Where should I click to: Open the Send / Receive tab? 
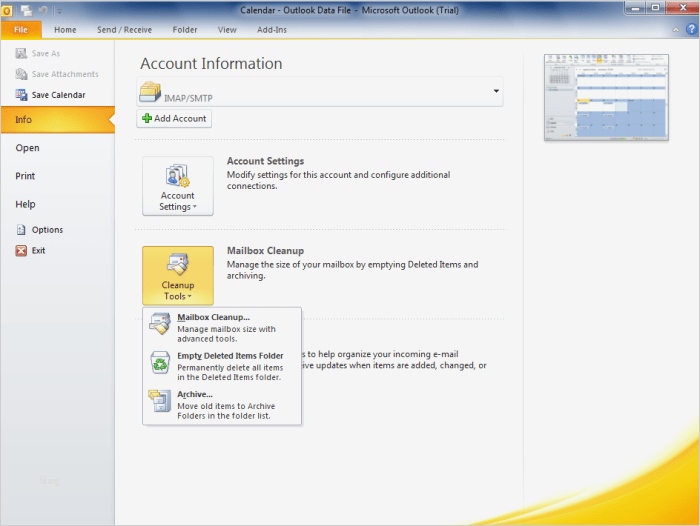point(123,30)
